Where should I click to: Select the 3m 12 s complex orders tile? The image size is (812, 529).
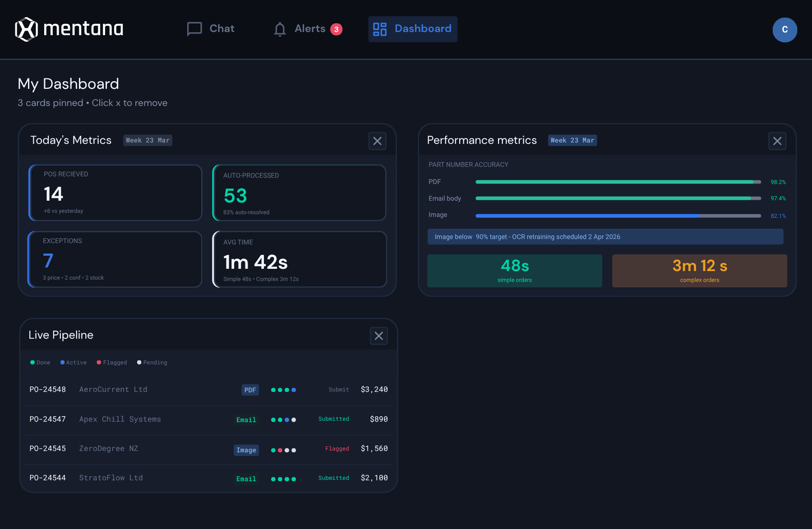coord(700,271)
